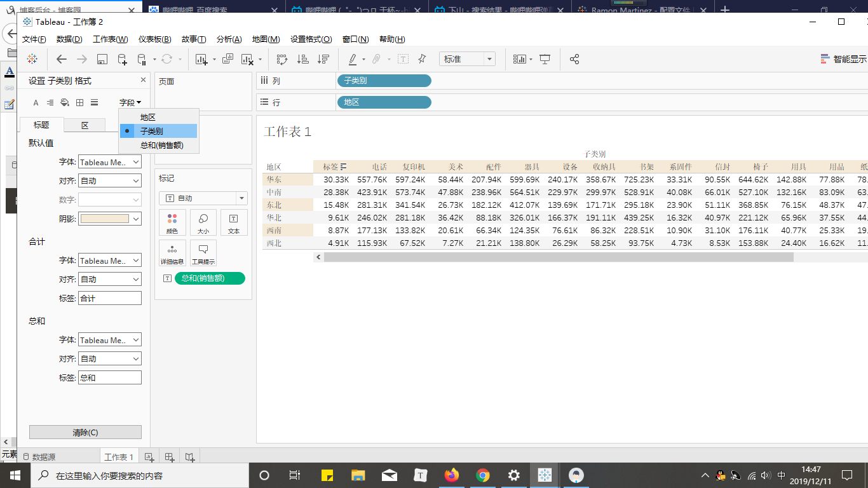868x488 pixels.
Task: Click the 清除(C) button
Action: 85,432
